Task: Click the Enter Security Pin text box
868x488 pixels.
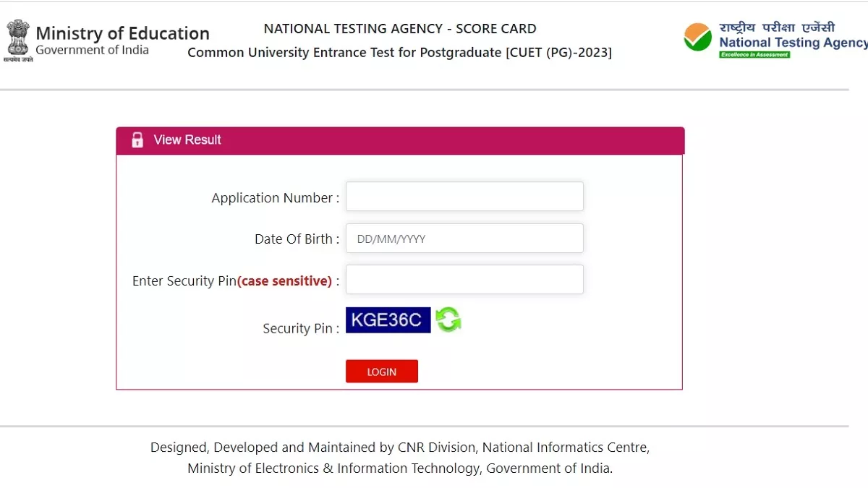Action: click(x=464, y=280)
